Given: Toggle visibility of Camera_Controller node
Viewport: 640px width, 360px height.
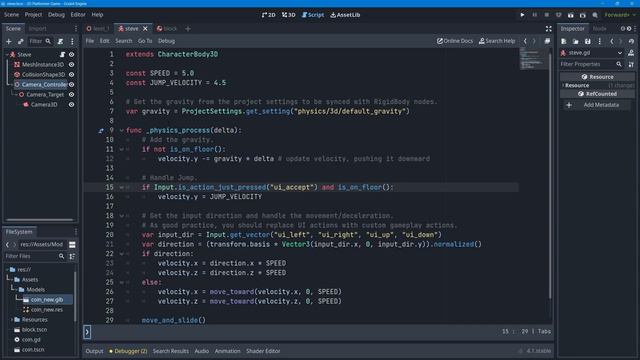Looking at the screenshot, I should coord(71,84).
